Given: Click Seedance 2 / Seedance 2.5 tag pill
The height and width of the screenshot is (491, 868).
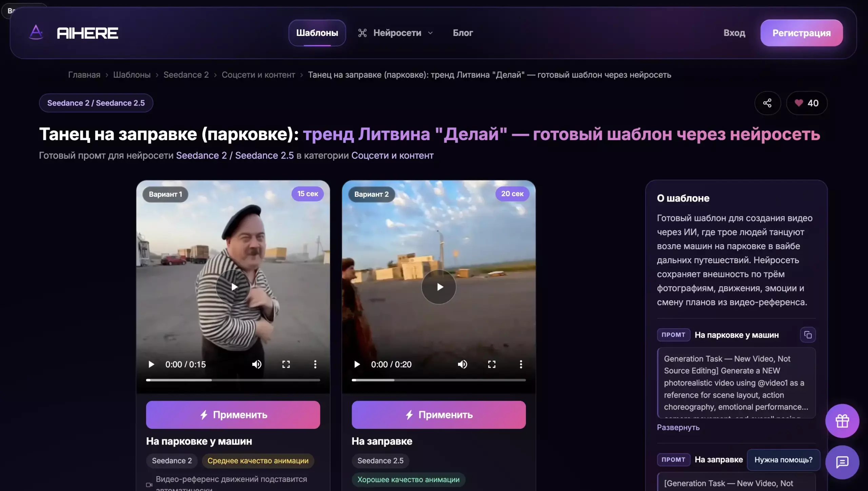Looking at the screenshot, I should 96,103.
